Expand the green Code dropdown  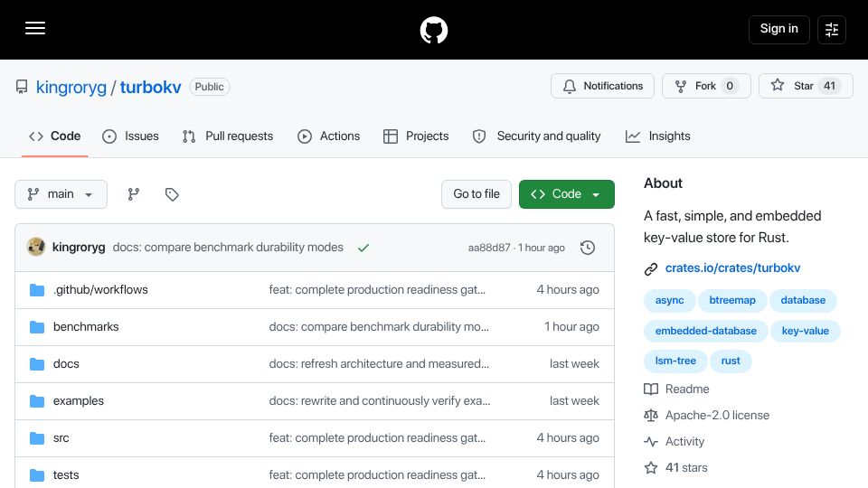click(x=566, y=194)
